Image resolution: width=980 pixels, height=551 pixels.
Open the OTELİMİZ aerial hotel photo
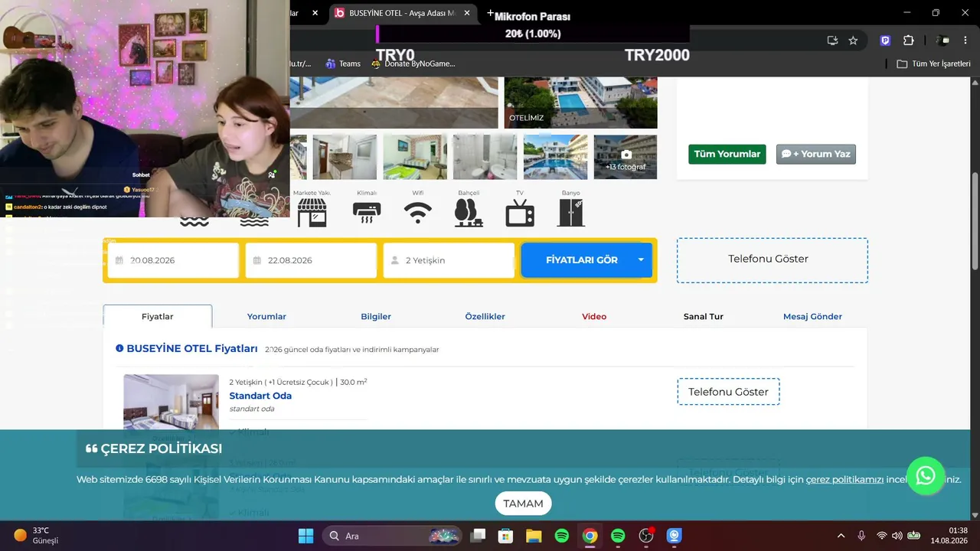click(x=580, y=103)
